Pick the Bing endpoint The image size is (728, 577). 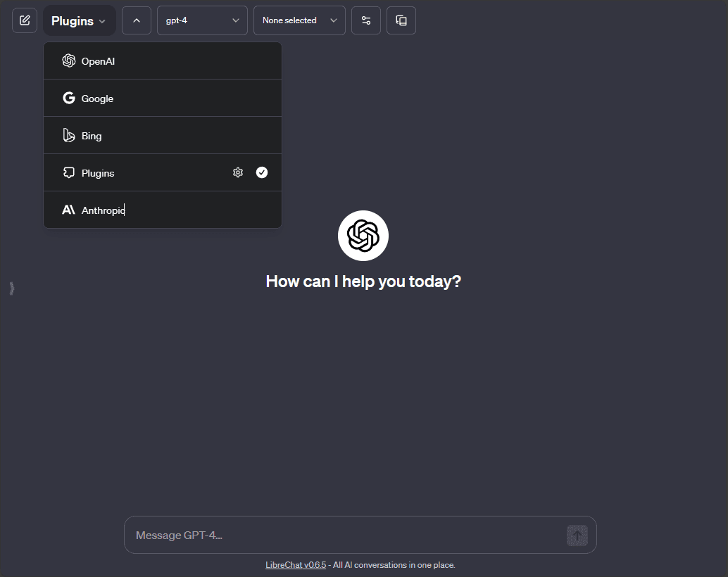(x=92, y=136)
